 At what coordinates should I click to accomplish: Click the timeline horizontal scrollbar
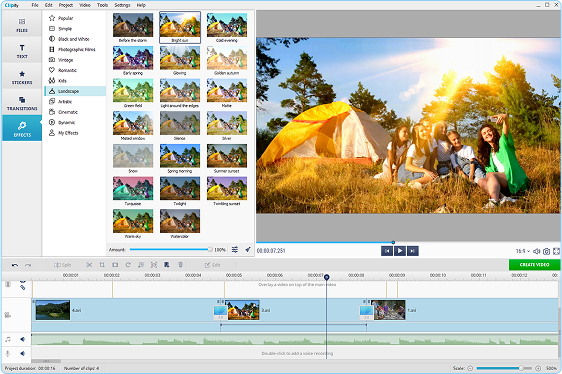[x=46, y=361]
